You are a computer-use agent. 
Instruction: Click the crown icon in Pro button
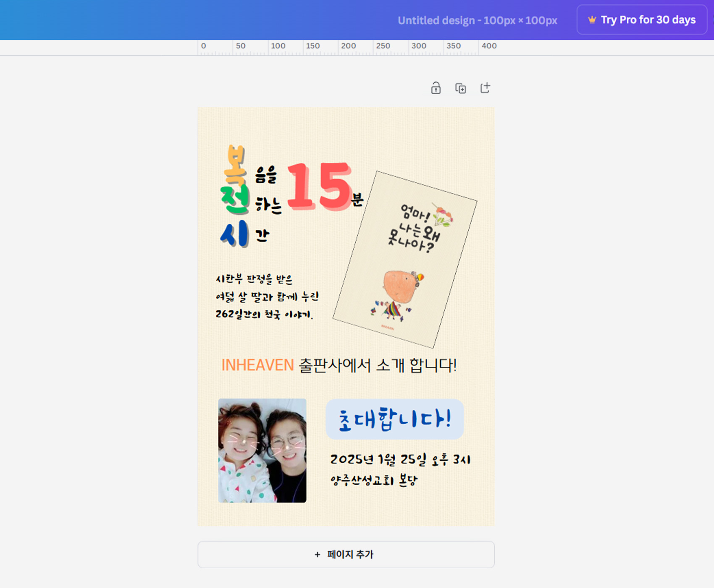(592, 20)
